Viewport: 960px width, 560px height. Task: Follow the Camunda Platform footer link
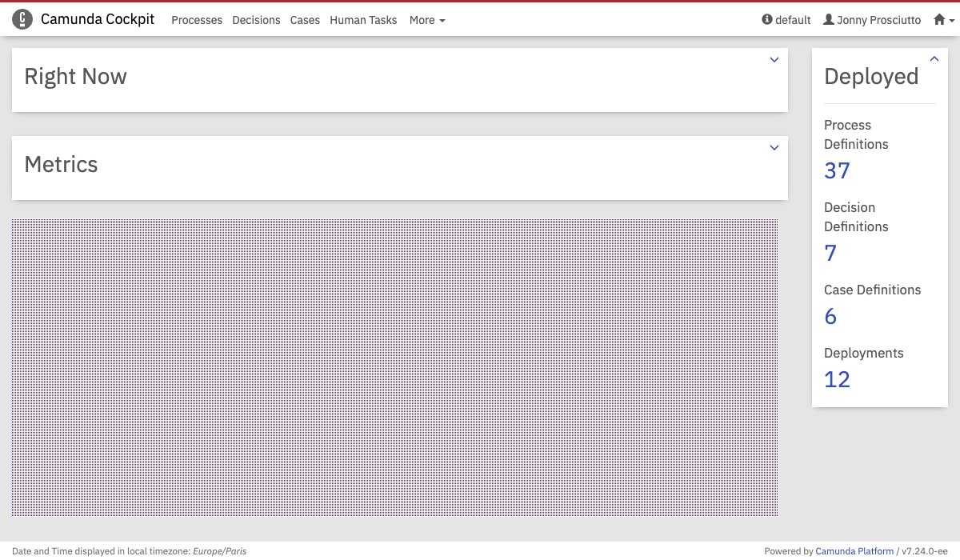click(x=854, y=551)
